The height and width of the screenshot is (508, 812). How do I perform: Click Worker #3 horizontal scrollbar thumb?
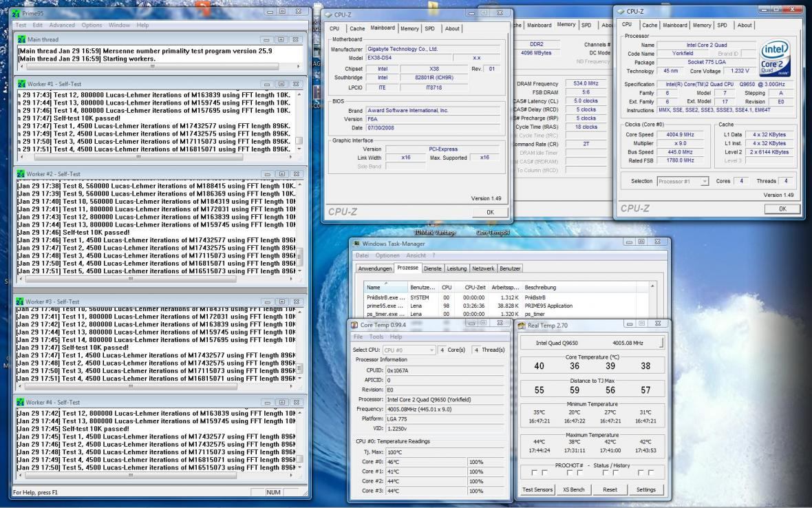(131, 386)
